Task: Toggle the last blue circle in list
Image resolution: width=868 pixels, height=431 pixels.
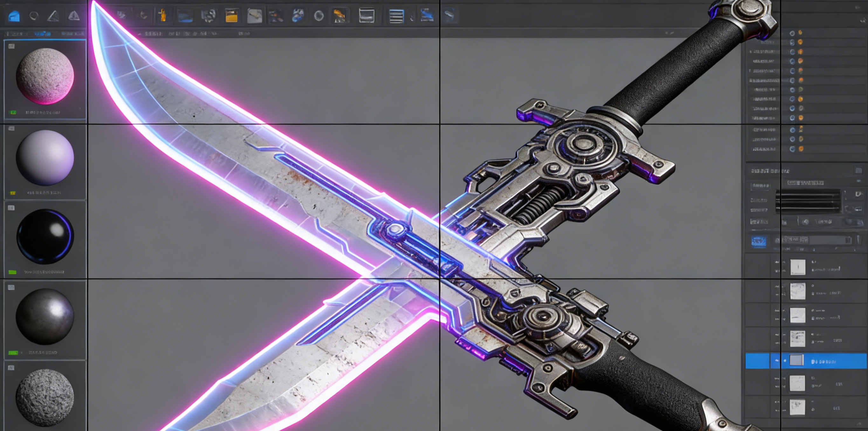Action: (x=792, y=149)
